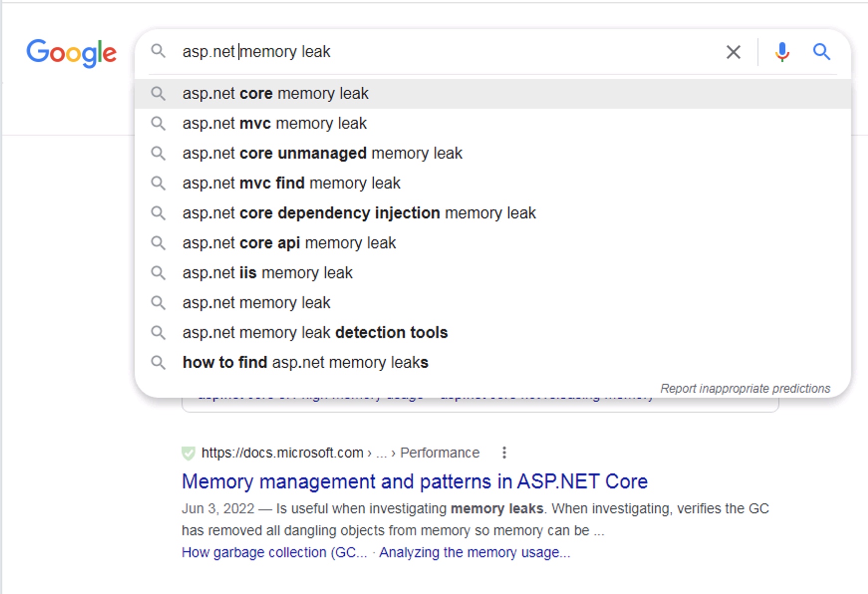The image size is (868, 594).
Task: Click magnifier icon beside 'asp.net mvc memory leak'
Action: (x=158, y=123)
